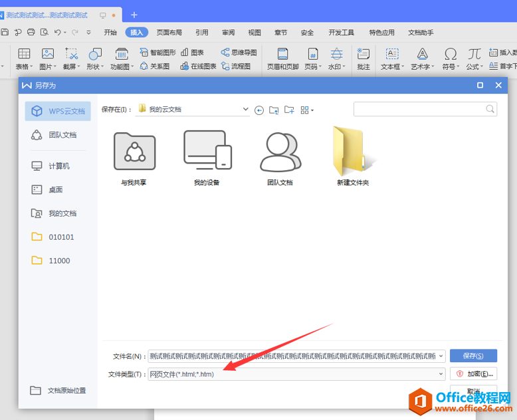517x420 pixels.
Task: Click the Undo arrow
Action: pyautogui.click(x=57, y=32)
